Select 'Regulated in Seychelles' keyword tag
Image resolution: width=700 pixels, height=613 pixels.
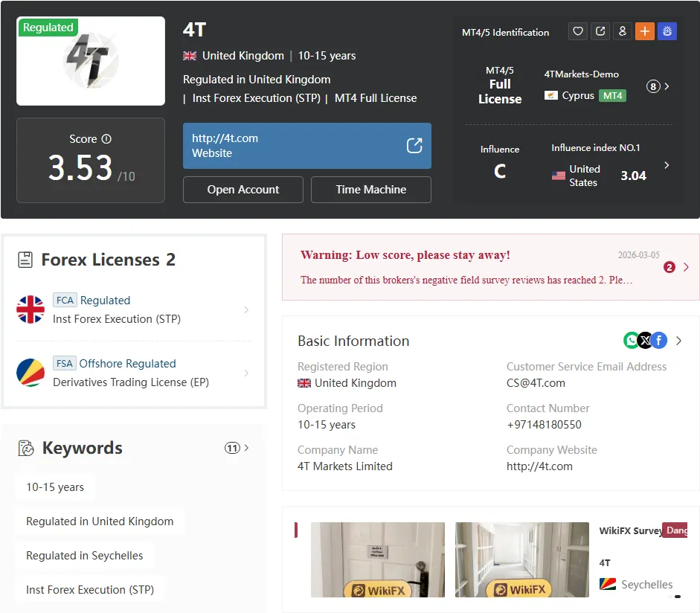pyautogui.click(x=84, y=556)
